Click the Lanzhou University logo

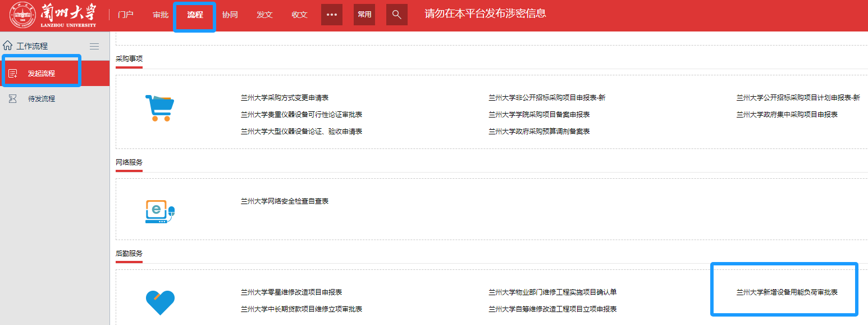[53, 15]
